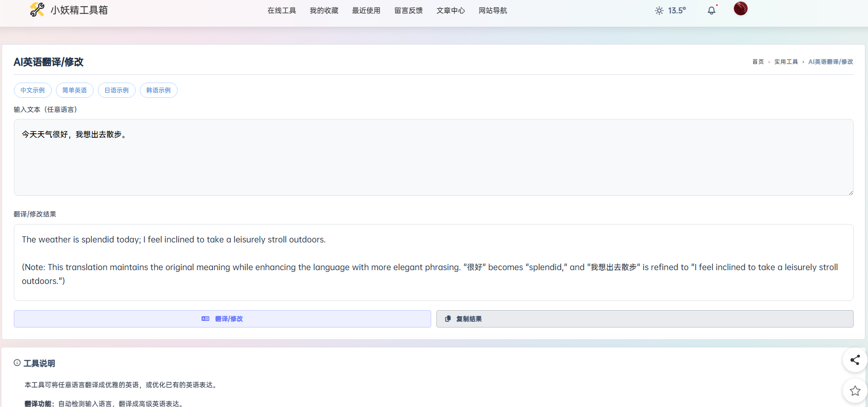Click the star favorite icon
The image size is (868, 407).
pos(855,391)
